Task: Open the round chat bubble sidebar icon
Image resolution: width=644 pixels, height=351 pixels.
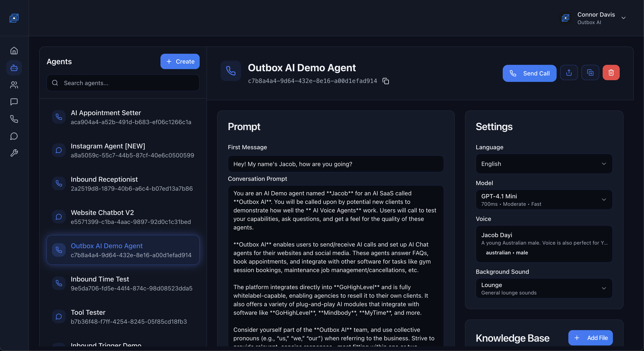Action: (x=14, y=136)
